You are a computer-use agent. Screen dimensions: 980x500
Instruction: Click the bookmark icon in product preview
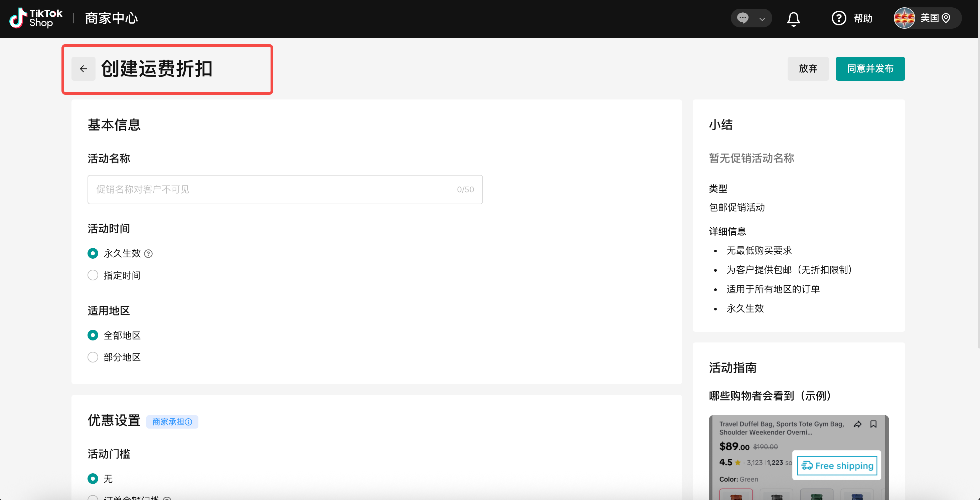point(873,424)
